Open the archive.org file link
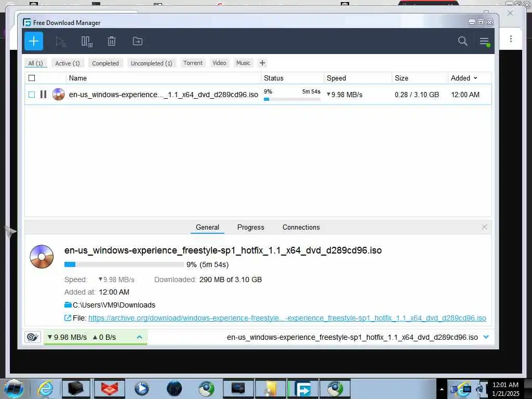532x399 pixels. [287, 318]
